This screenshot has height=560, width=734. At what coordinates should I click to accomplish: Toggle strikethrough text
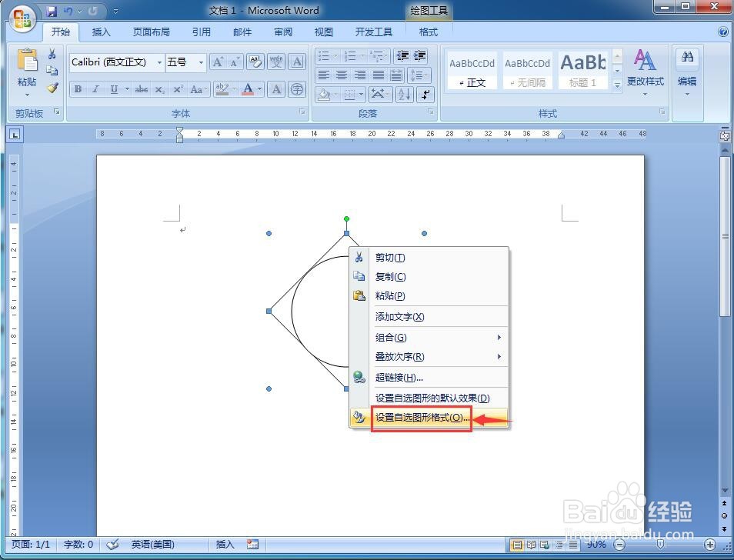pos(142,89)
